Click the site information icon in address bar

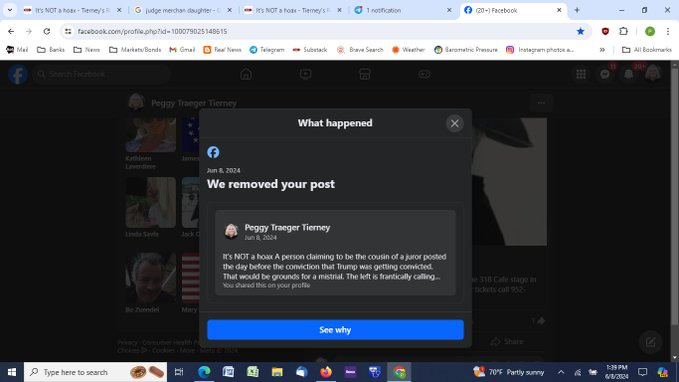coord(68,31)
